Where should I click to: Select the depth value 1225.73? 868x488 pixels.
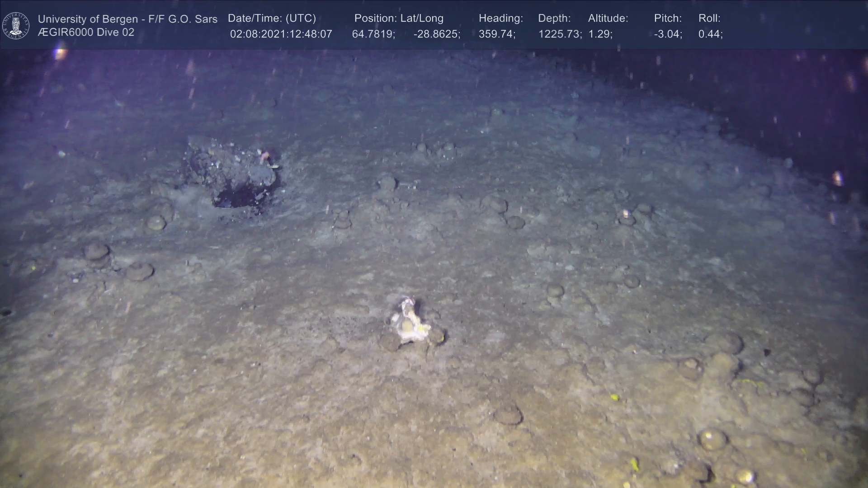[560, 34]
